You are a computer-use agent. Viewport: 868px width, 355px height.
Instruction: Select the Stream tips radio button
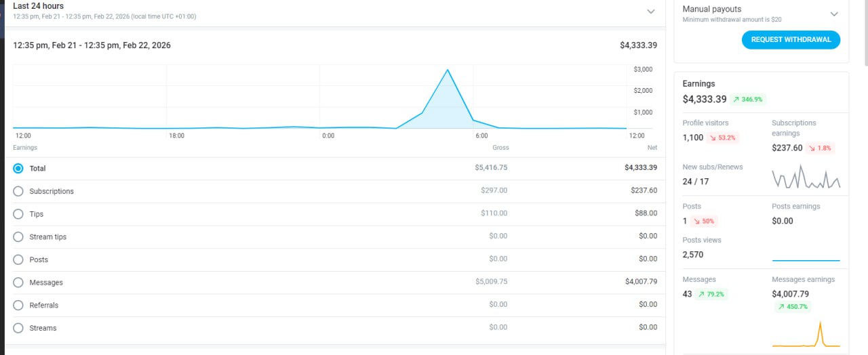18,236
